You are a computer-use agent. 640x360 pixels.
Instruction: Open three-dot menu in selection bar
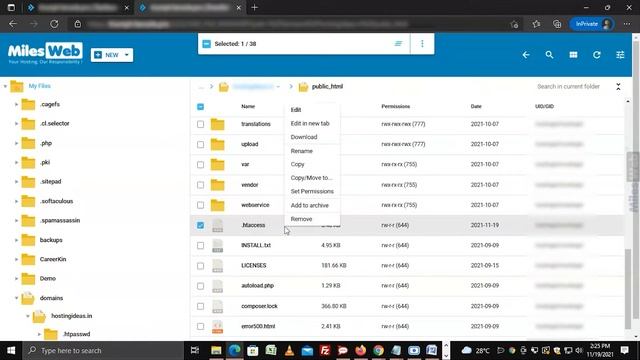[422, 44]
